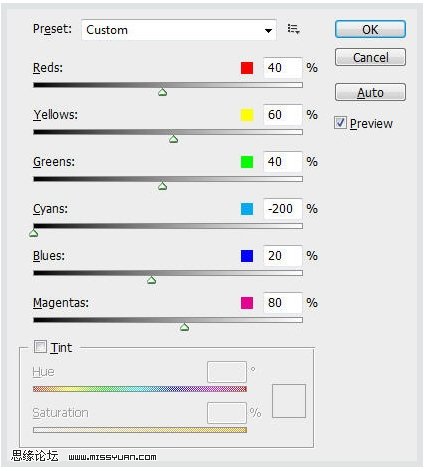Open the preset options menu icon
This screenshot has width=427, height=471.
point(294,29)
